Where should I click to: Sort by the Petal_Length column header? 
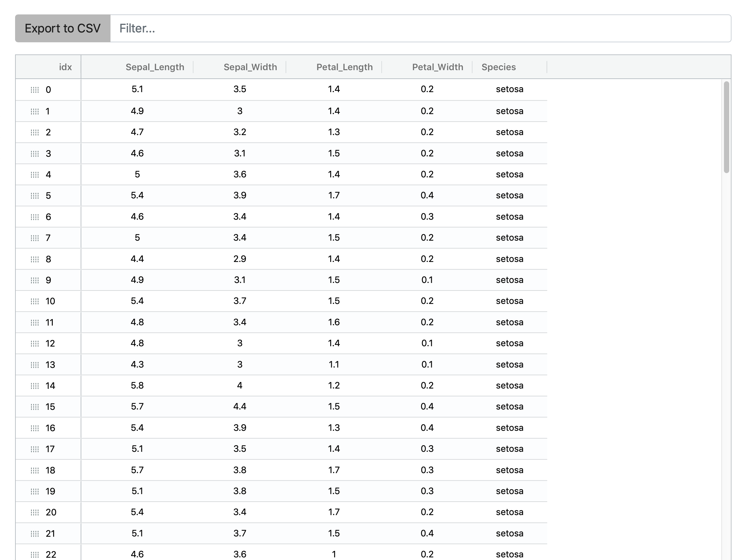(344, 67)
